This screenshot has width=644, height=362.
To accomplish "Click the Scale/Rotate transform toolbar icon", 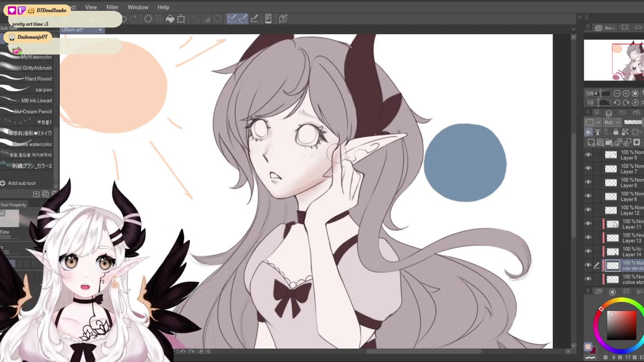I will 181,19.
